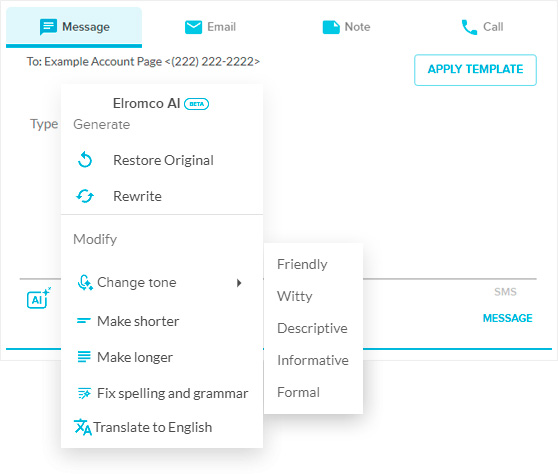The height and width of the screenshot is (474, 558).
Task: Click the message Type input area
Action: pyautogui.click(x=44, y=124)
